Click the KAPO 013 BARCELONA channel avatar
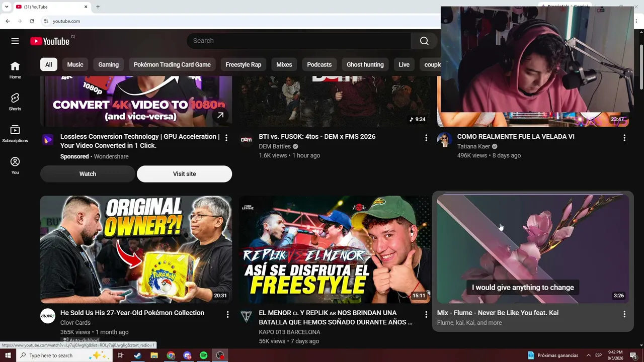Screen dimensions: 644x362 (246, 316)
